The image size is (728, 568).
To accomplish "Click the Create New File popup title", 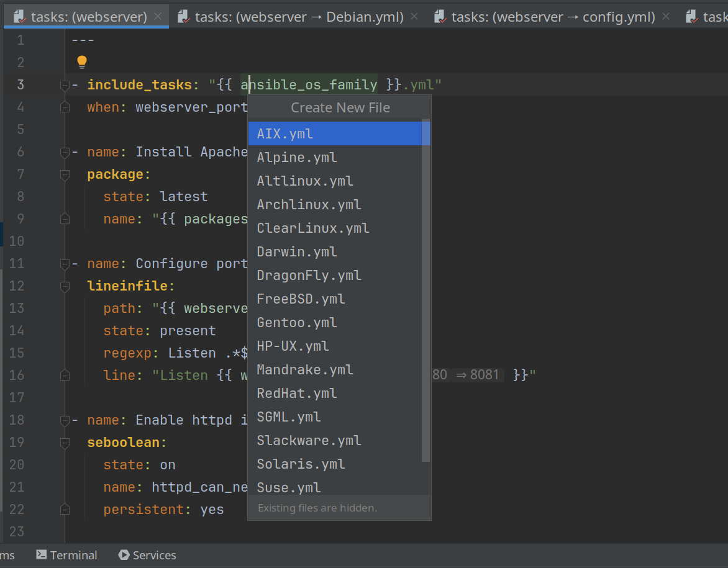I will pyautogui.click(x=340, y=107).
